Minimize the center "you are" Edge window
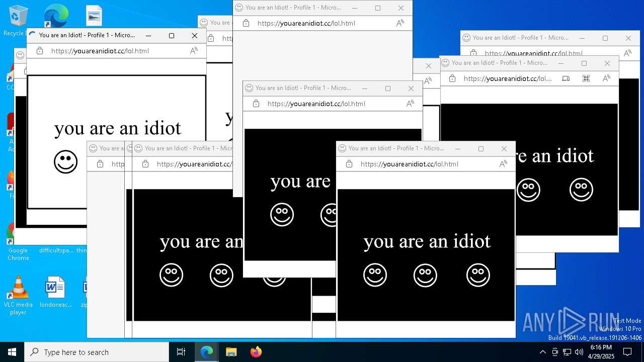Viewport: 644px width, 362px height. pos(365,88)
